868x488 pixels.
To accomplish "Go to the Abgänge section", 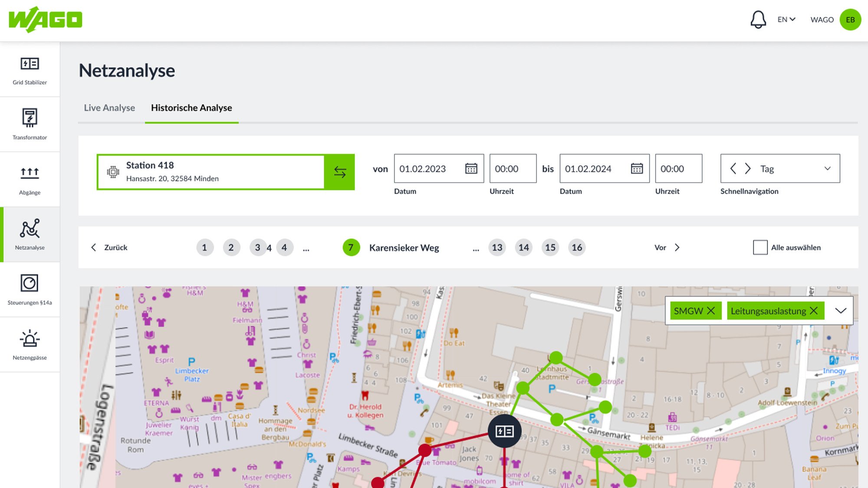I will coord(30,179).
